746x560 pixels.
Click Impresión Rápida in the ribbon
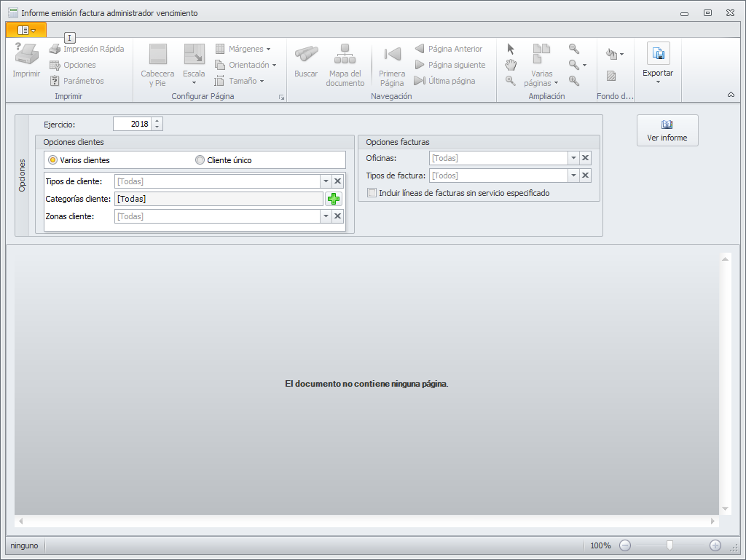pos(87,49)
